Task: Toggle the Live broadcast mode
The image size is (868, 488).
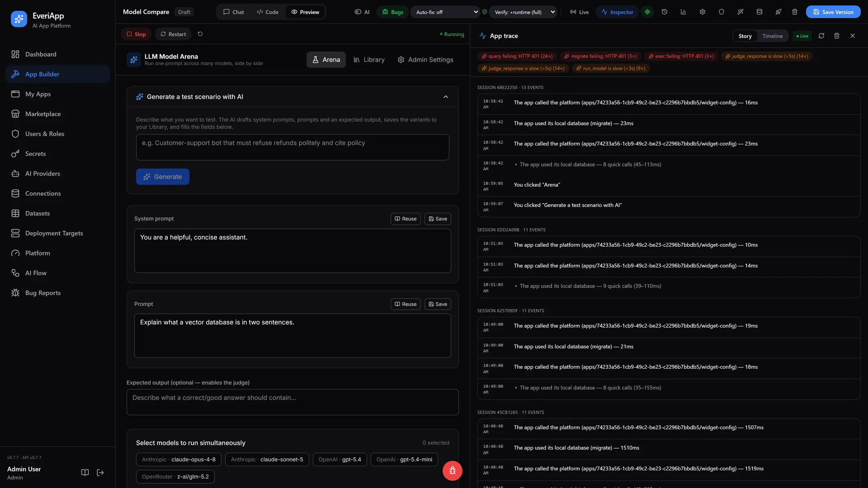Action: [x=579, y=12]
